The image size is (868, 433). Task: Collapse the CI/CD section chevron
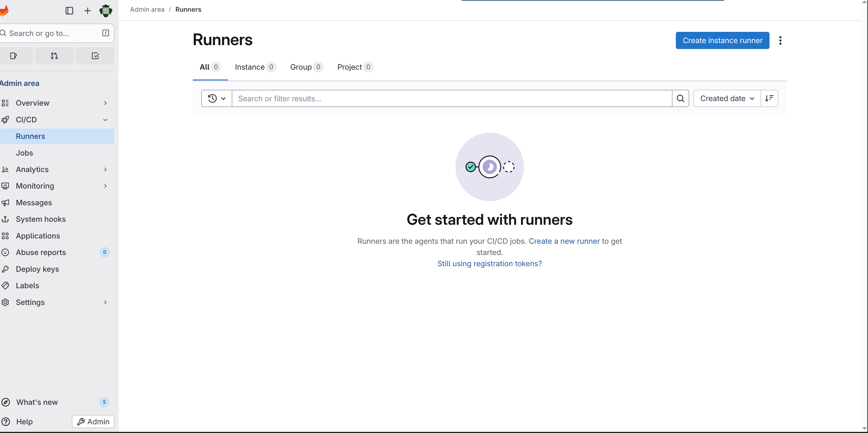[x=105, y=120]
